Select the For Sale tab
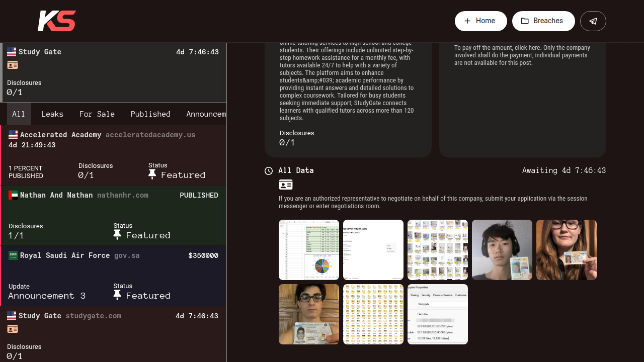644x362 pixels. click(97, 114)
